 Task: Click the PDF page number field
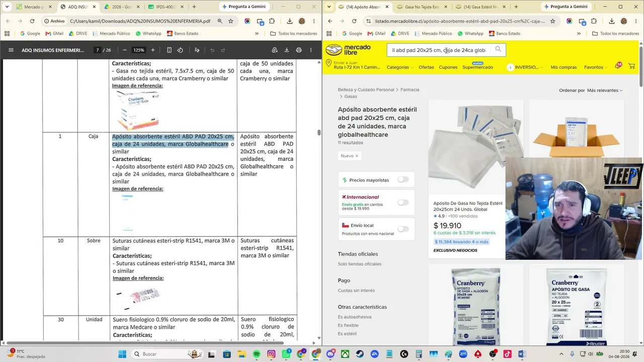point(97,50)
